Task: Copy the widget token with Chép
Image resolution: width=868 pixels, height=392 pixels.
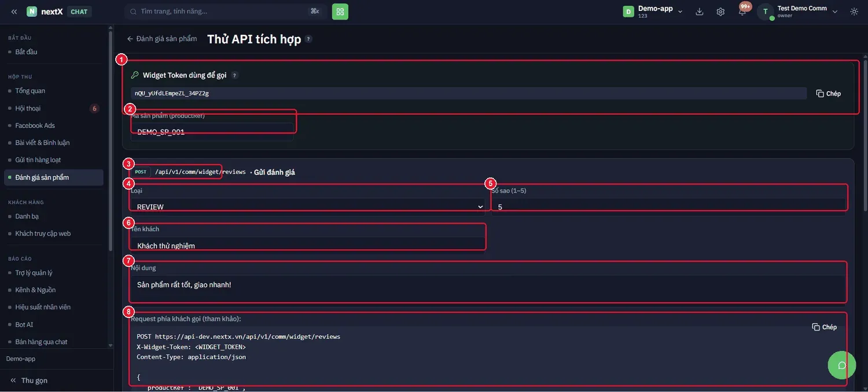Action: 829,94
